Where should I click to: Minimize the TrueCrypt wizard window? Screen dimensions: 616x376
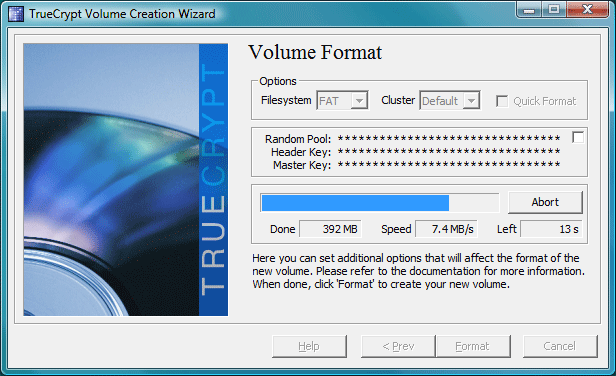[529, 9]
